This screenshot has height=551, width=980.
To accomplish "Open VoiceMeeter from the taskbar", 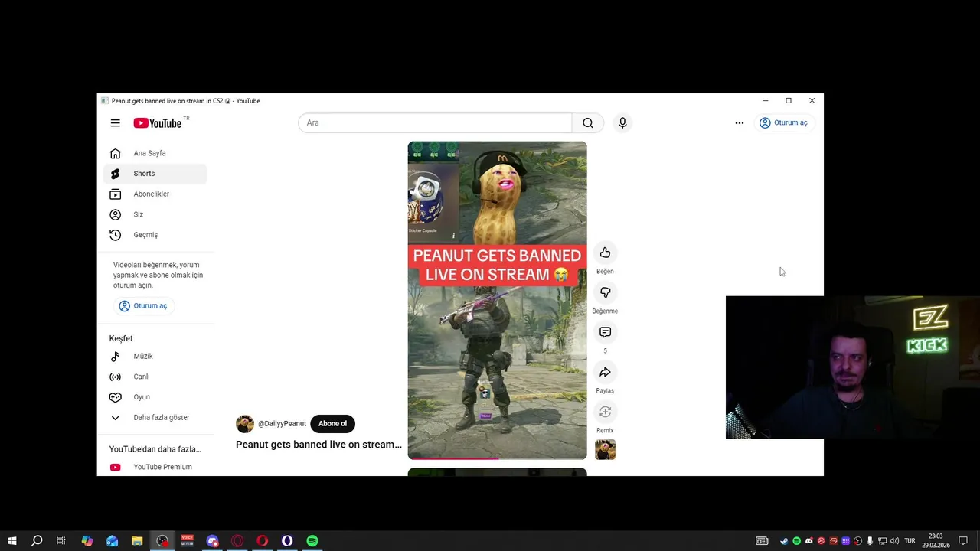I will tap(187, 541).
